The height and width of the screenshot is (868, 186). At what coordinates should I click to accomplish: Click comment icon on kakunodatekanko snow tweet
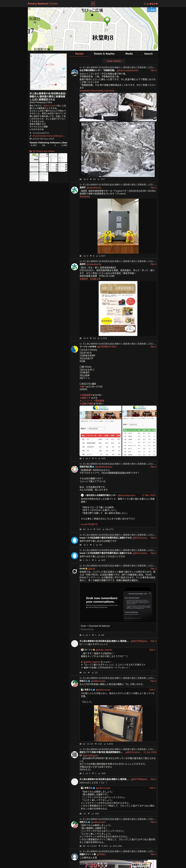click(81, 179)
